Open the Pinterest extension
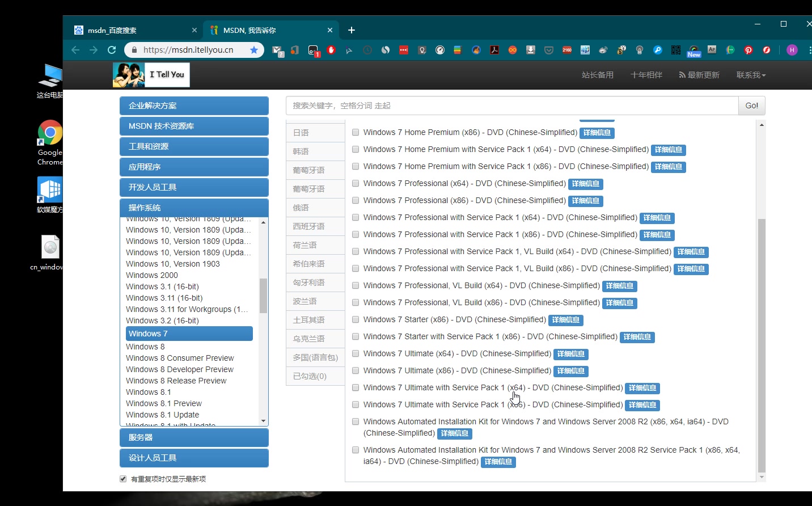The image size is (812, 506). pyautogui.click(x=748, y=50)
